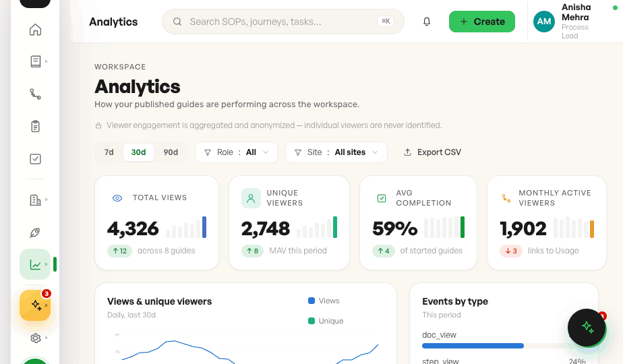Screen dimensions: 623x364
Task: Open the SOP documents sidebar icon
Action: coord(35,61)
